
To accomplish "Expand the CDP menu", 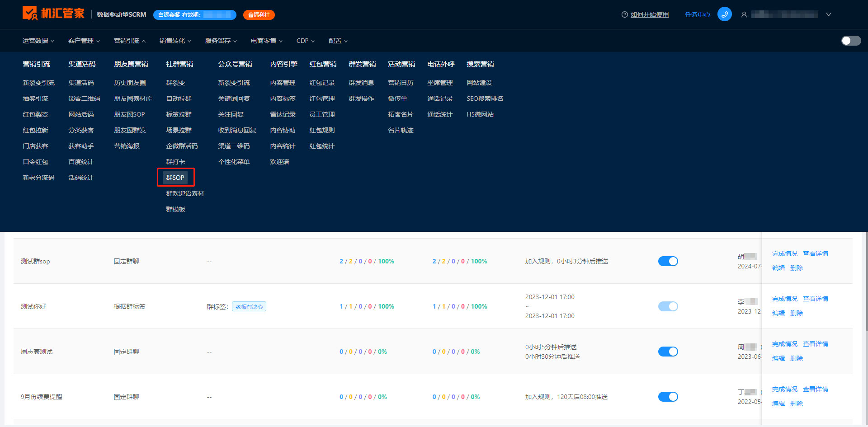I will tap(306, 41).
